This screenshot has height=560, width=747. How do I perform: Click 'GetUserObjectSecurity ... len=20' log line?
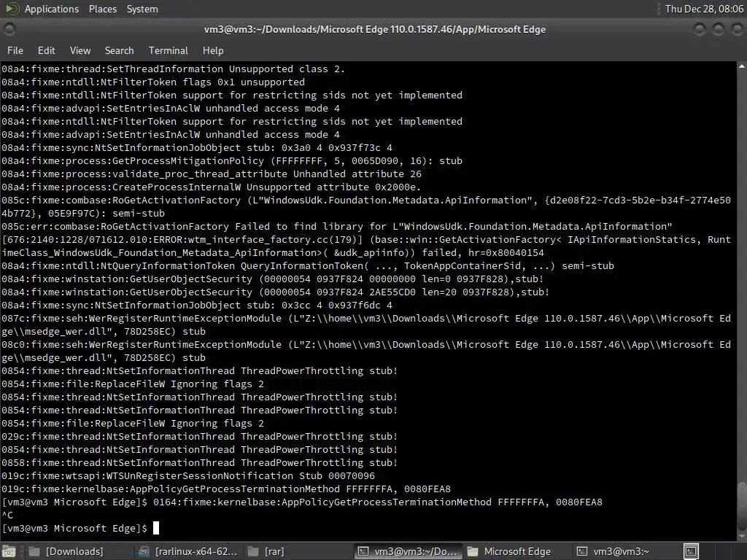275,292
